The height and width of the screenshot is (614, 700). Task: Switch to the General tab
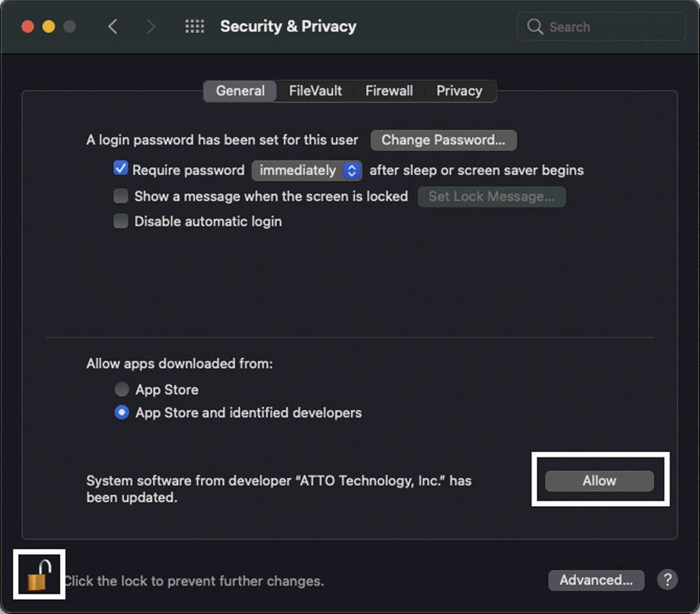click(x=240, y=91)
